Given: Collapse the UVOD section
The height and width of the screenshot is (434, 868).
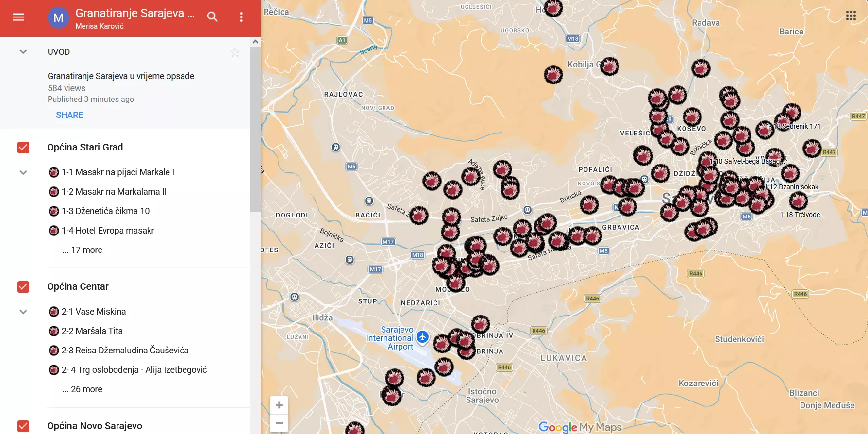Looking at the screenshot, I should [x=23, y=52].
